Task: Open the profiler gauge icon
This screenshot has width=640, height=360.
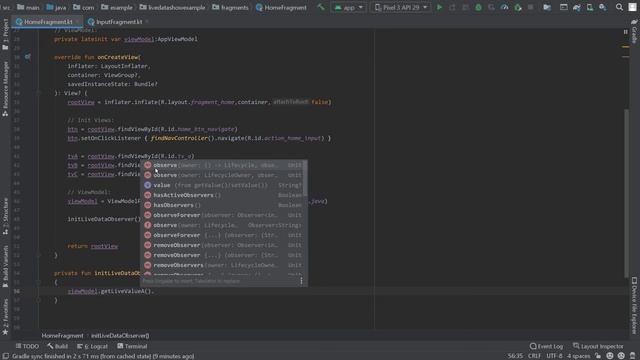Action: [x=504, y=7]
